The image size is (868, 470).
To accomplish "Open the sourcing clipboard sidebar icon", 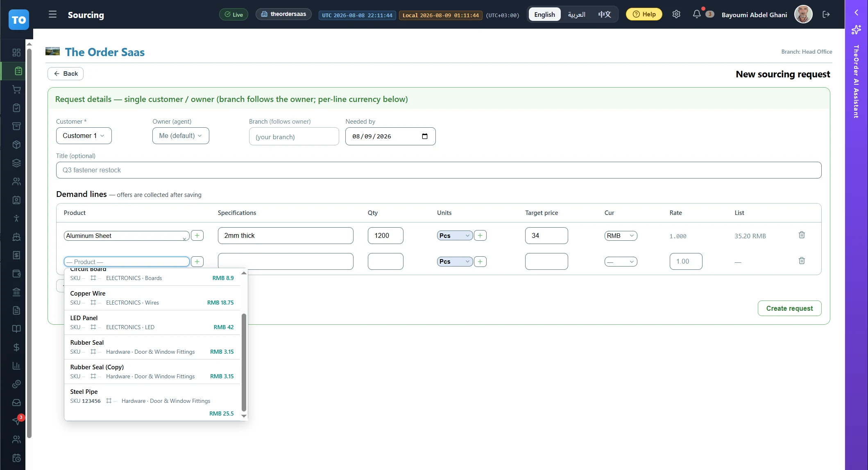I will pyautogui.click(x=18, y=71).
